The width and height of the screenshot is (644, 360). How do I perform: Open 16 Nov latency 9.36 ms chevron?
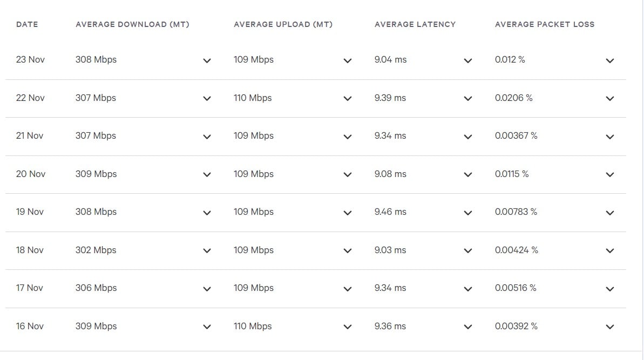(x=468, y=327)
